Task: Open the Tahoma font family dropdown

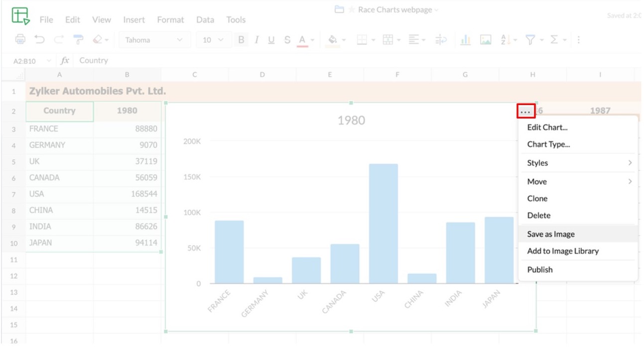Action: (155, 40)
